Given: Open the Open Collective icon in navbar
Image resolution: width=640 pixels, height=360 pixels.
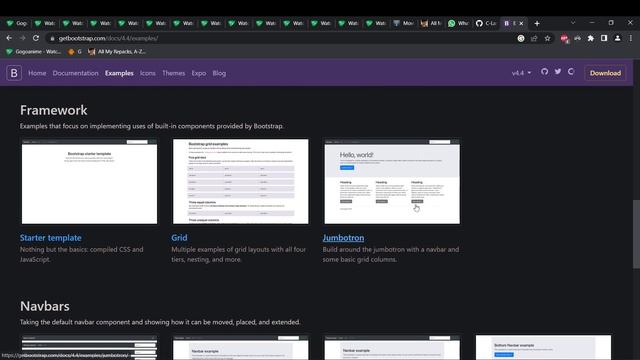Looking at the screenshot, I should click(571, 72).
